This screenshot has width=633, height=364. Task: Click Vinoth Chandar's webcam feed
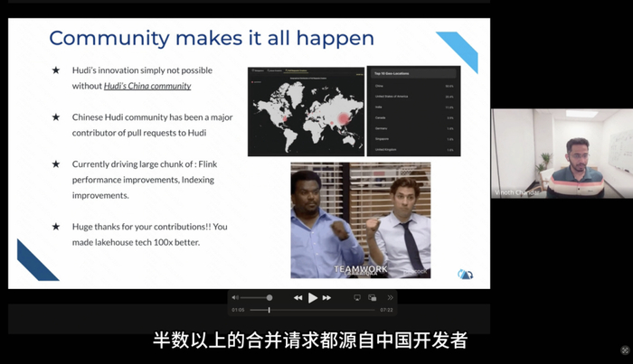[562, 154]
